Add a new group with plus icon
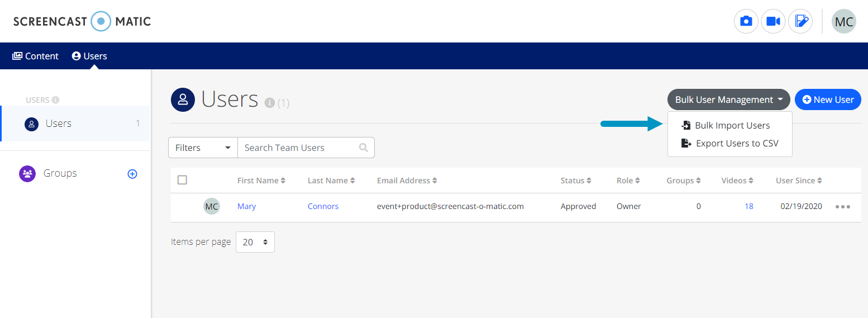This screenshot has height=318, width=868. pyautogui.click(x=132, y=174)
